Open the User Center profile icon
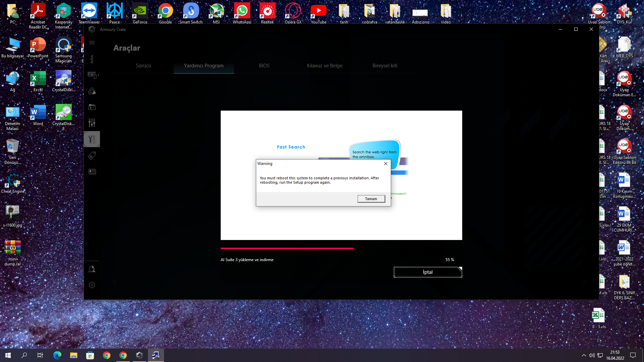644x362 pixels. click(x=92, y=269)
